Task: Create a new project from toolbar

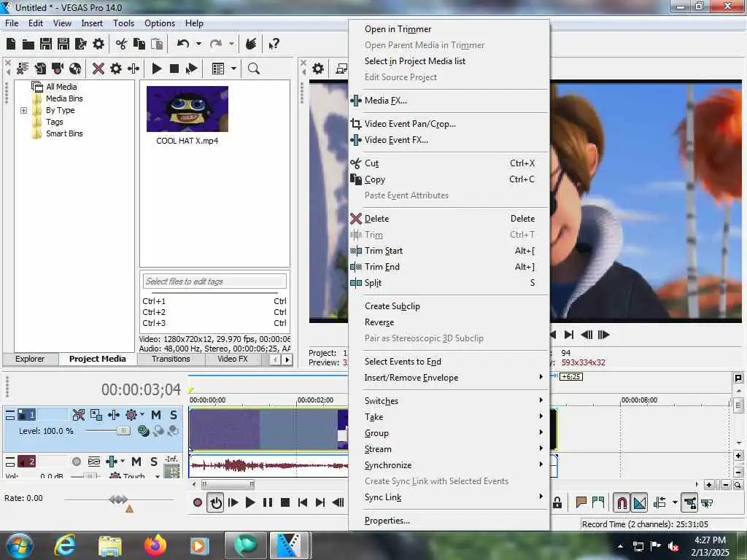Action: [x=11, y=44]
